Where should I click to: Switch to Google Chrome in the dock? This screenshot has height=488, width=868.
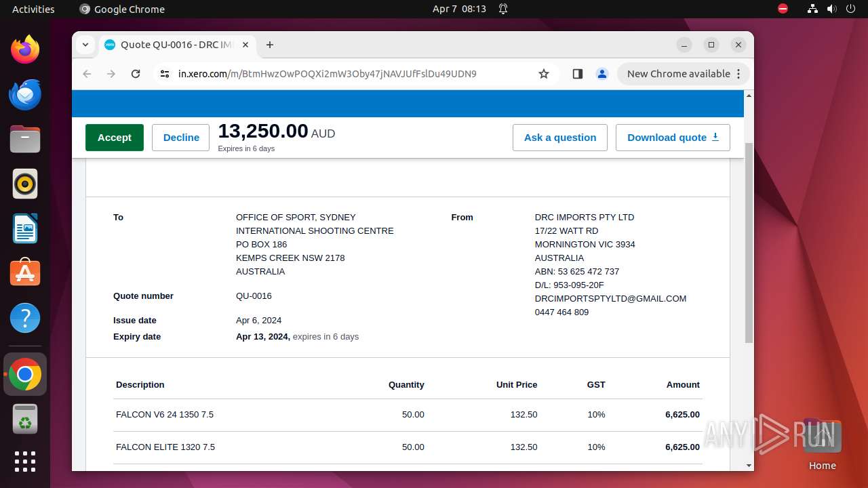point(25,374)
